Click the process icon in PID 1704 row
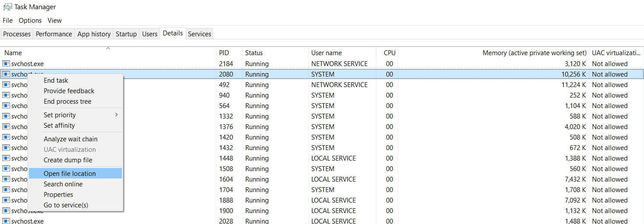Image resolution: width=644 pixels, height=224 pixels. (x=6, y=190)
